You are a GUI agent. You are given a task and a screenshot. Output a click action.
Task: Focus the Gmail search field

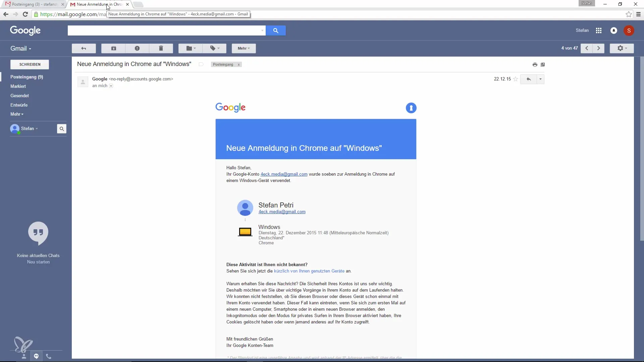pos(164,31)
